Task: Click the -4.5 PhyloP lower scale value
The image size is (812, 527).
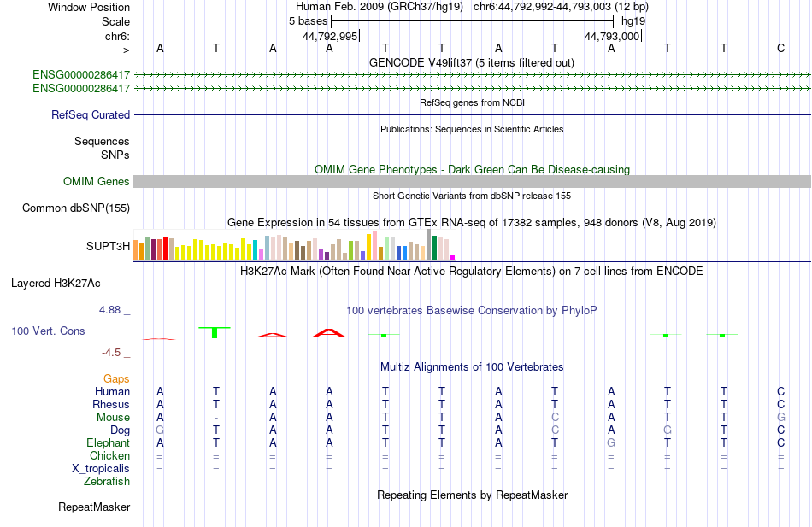Action: click(111, 353)
